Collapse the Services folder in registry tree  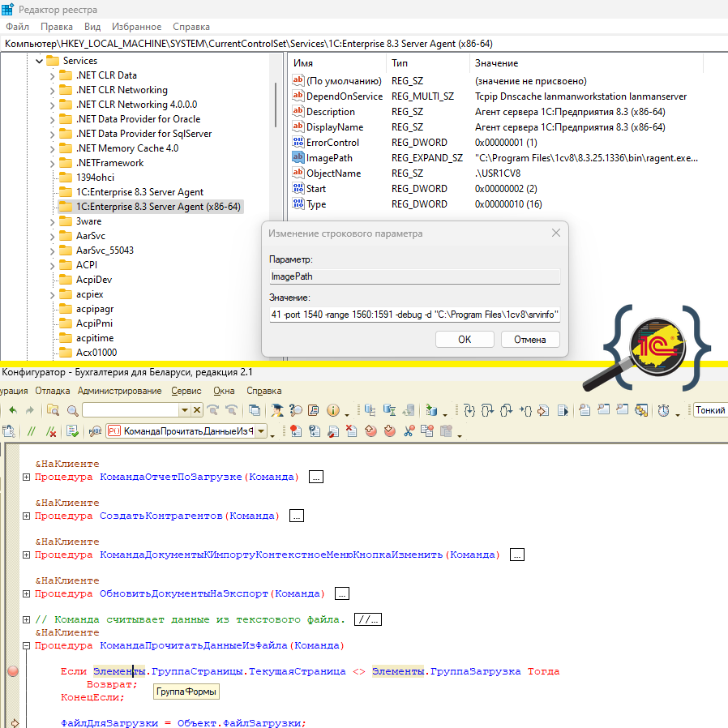coord(40,61)
